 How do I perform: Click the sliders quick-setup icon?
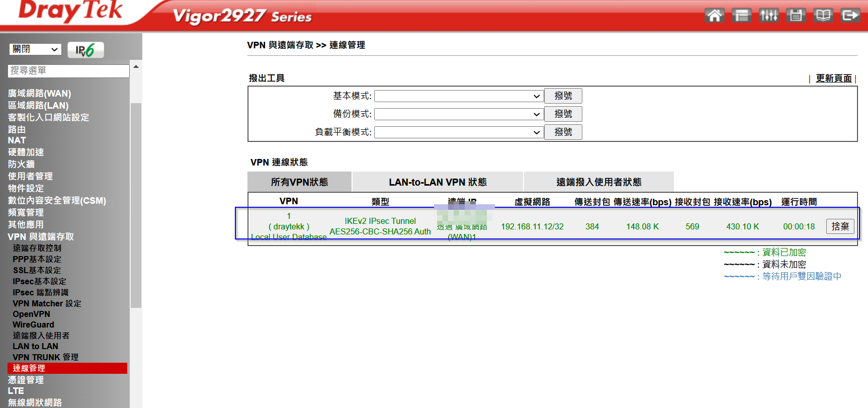pyautogui.click(x=768, y=15)
